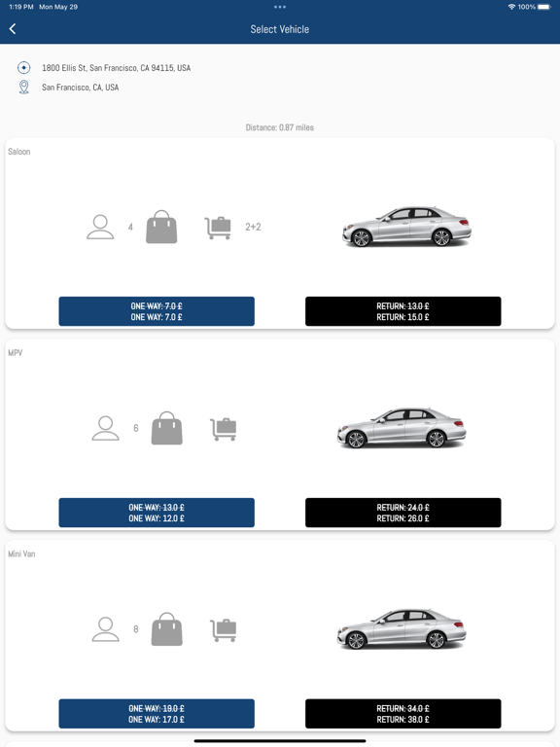Image resolution: width=560 pixels, height=747 pixels.
Task: Select Saloon RETURN 15.0 £ fare
Action: pos(402,311)
